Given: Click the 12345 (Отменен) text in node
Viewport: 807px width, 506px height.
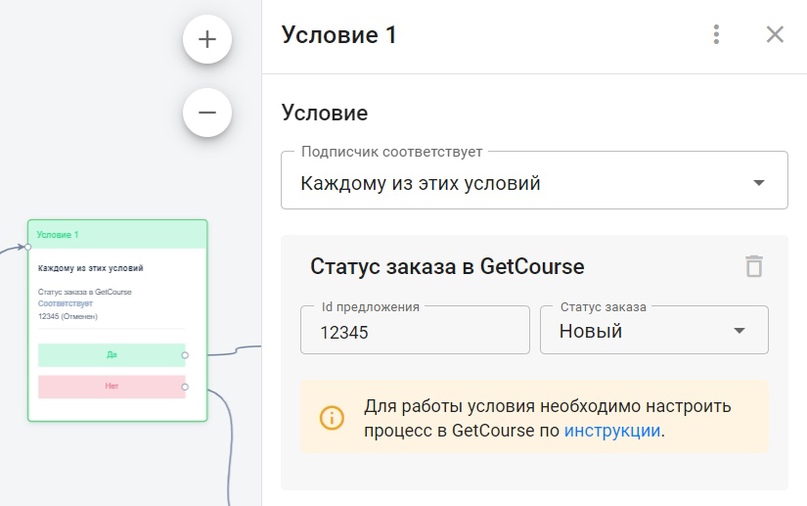Looking at the screenshot, I should pos(67,316).
